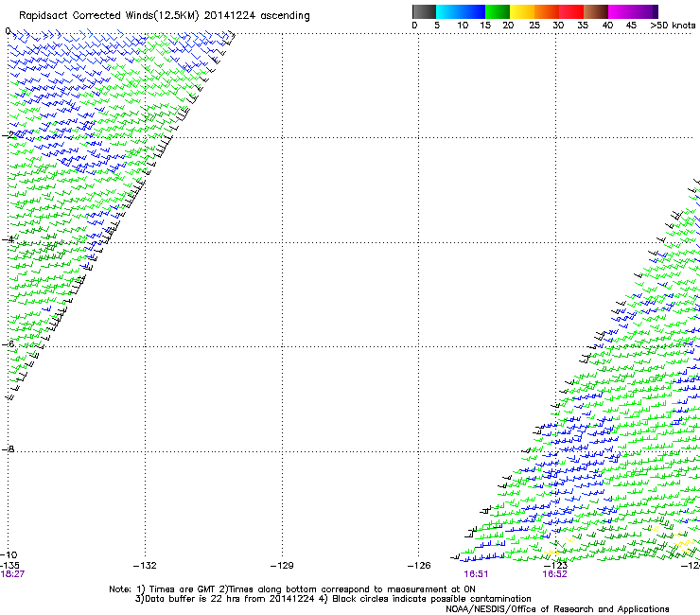Viewport: 700px width, 615px height.
Task: Click the '>50 knots' legend label
Action: pyautogui.click(x=673, y=26)
